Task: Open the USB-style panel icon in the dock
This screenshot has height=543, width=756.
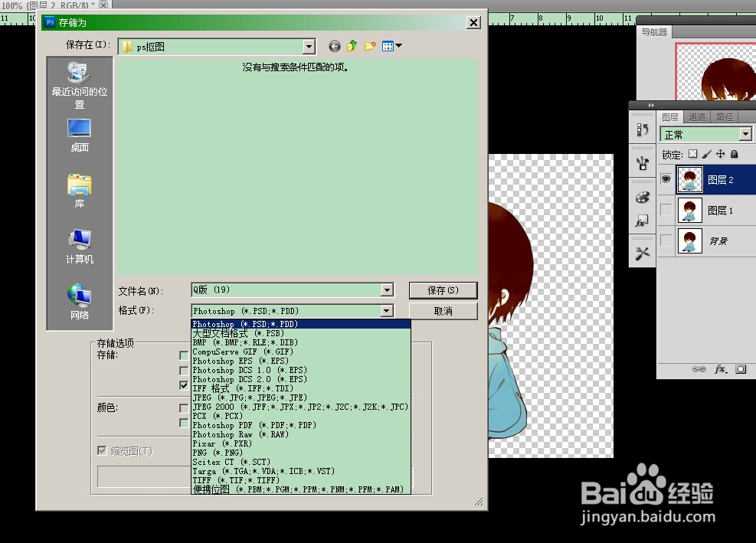Action: coord(642,163)
